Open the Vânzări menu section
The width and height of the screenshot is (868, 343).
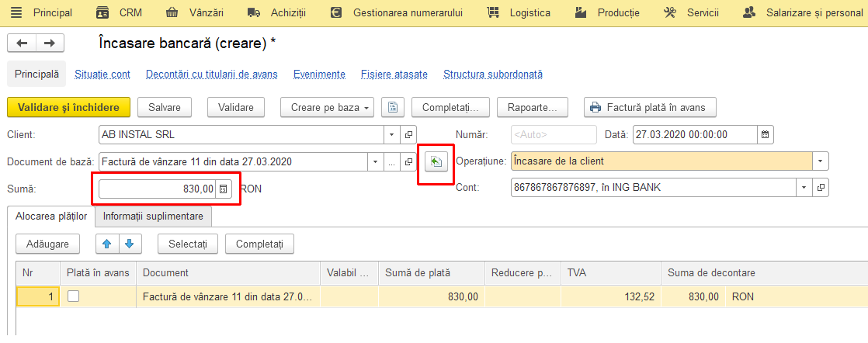195,12
